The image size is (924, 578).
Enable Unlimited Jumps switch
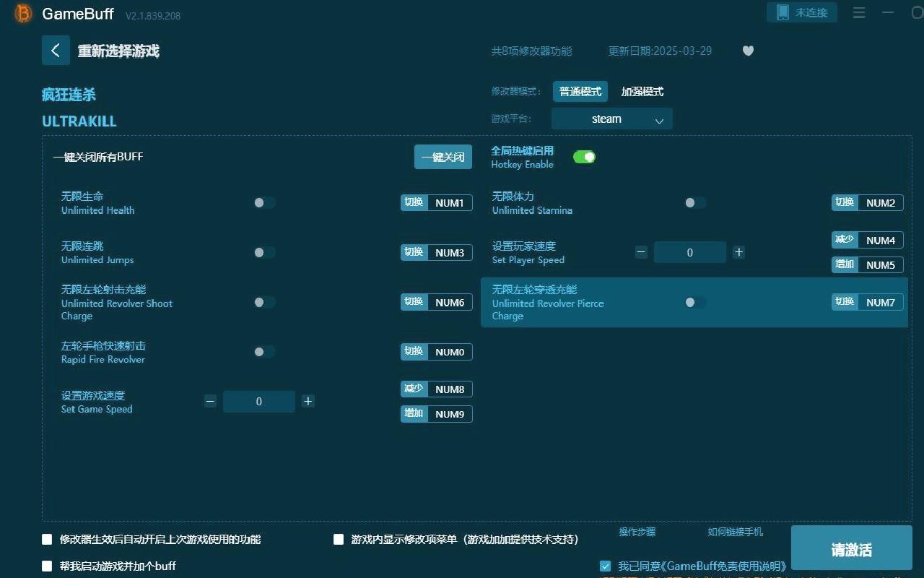[x=264, y=252]
